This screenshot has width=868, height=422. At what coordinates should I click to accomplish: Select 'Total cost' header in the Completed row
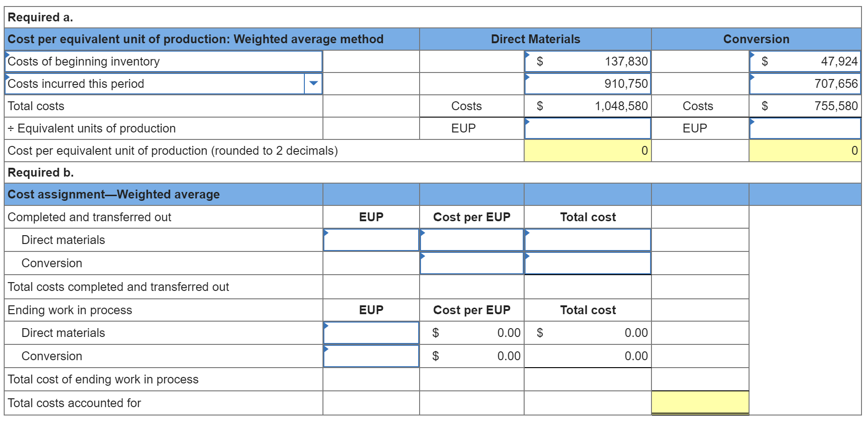tap(588, 217)
